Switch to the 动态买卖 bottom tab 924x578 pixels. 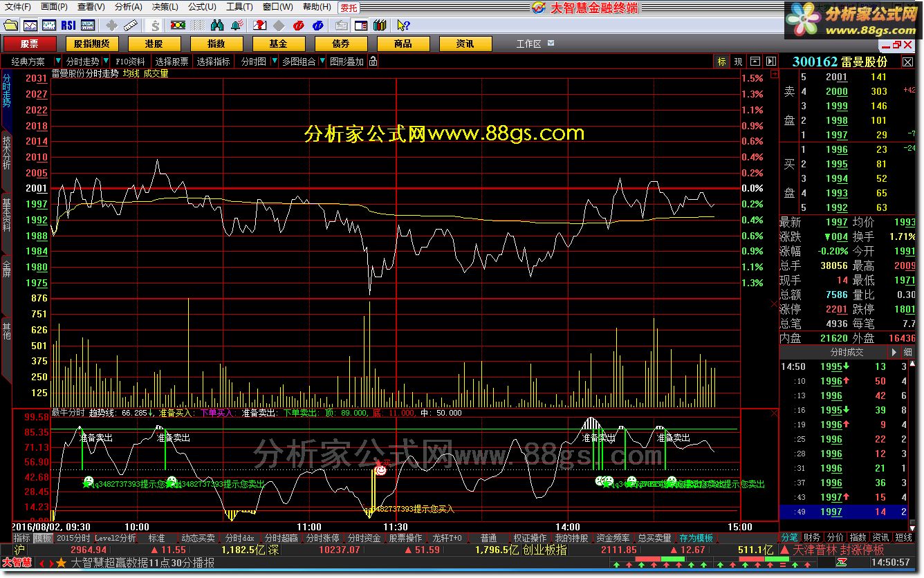tap(198, 538)
